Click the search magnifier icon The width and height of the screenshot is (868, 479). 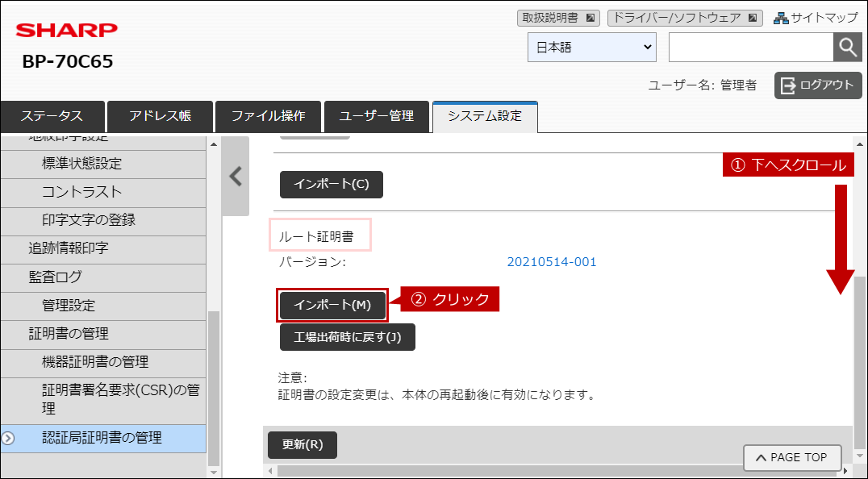click(848, 48)
